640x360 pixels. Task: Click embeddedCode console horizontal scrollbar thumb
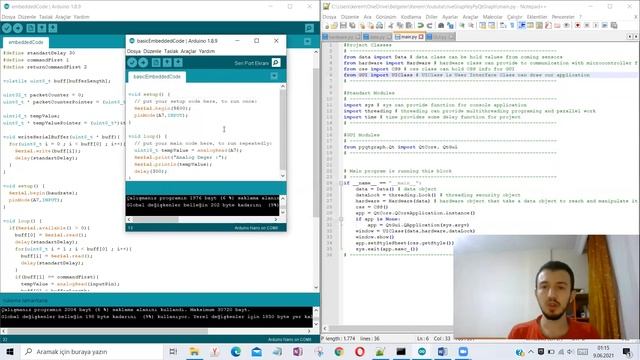pyautogui.click(x=107, y=331)
